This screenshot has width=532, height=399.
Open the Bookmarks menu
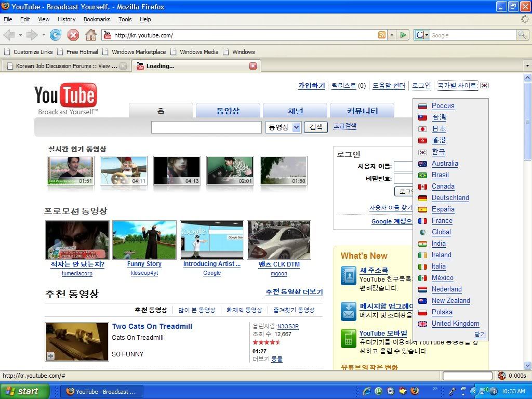point(97,19)
